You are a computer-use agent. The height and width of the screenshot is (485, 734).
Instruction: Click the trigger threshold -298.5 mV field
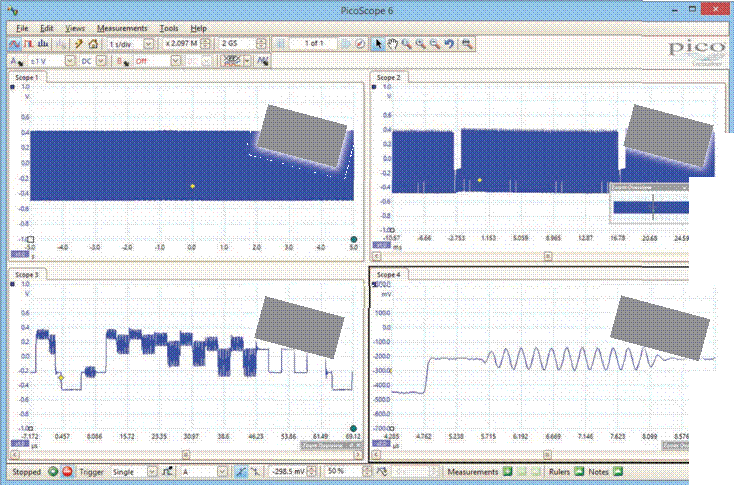point(287,471)
